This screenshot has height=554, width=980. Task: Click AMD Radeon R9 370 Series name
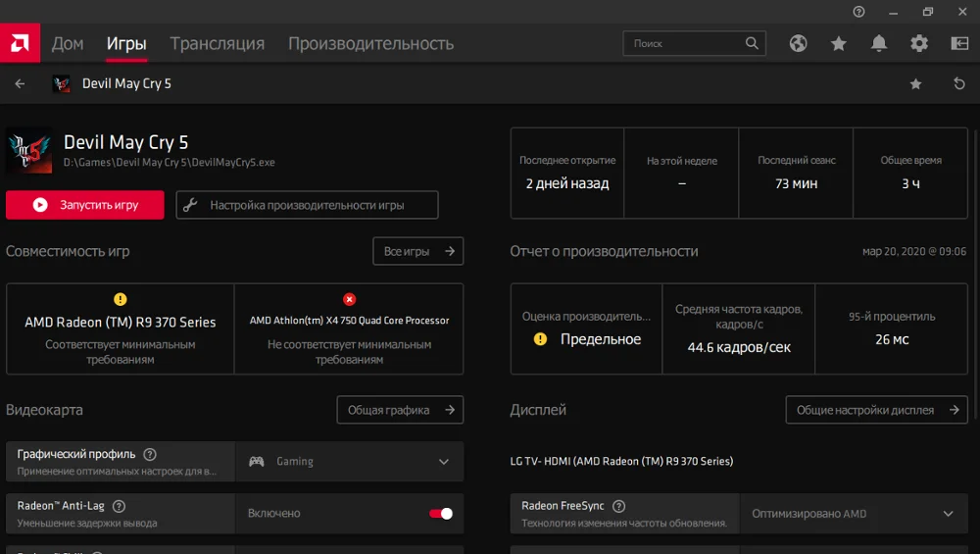pyautogui.click(x=120, y=322)
